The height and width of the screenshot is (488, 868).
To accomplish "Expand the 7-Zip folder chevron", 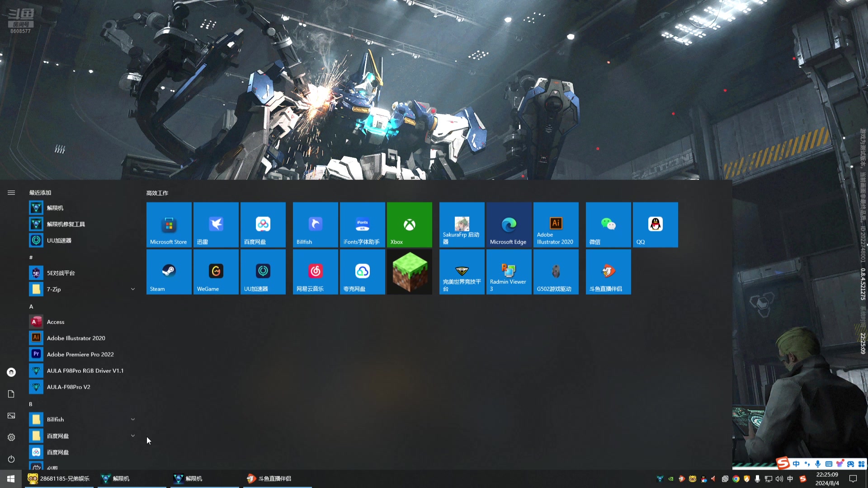I will (133, 289).
